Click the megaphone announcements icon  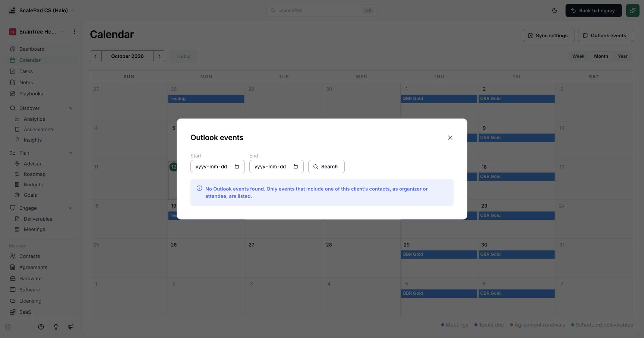[x=71, y=327]
